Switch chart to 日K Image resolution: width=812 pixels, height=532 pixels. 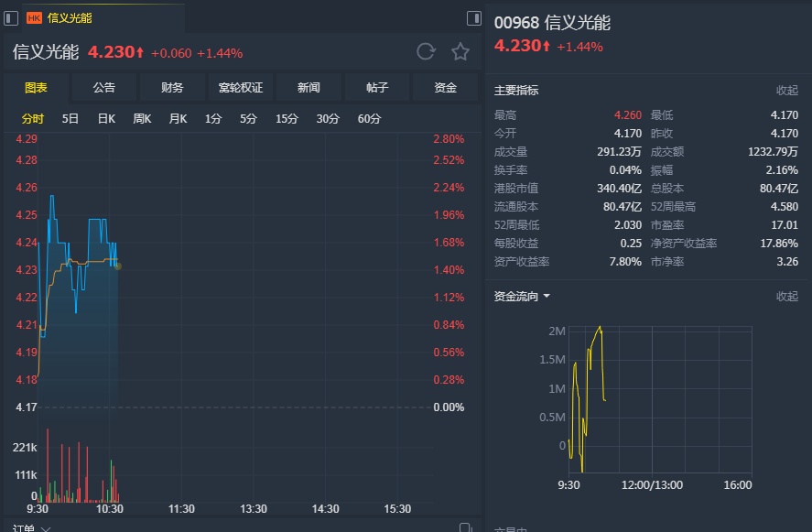pyautogui.click(x=106, y=119)
